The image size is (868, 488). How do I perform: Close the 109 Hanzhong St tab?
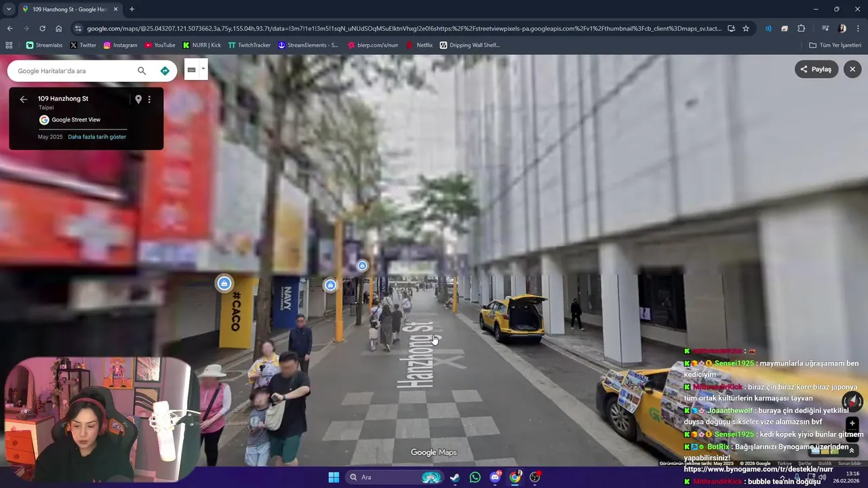pyautogui.click(x=115, y=9)
